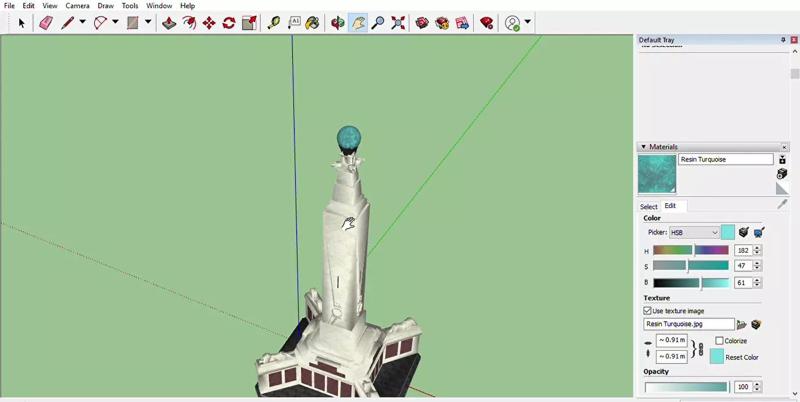800x402 pixels.
Task: Click the Send to LayOut icon
Action: (x=462, y=23)
